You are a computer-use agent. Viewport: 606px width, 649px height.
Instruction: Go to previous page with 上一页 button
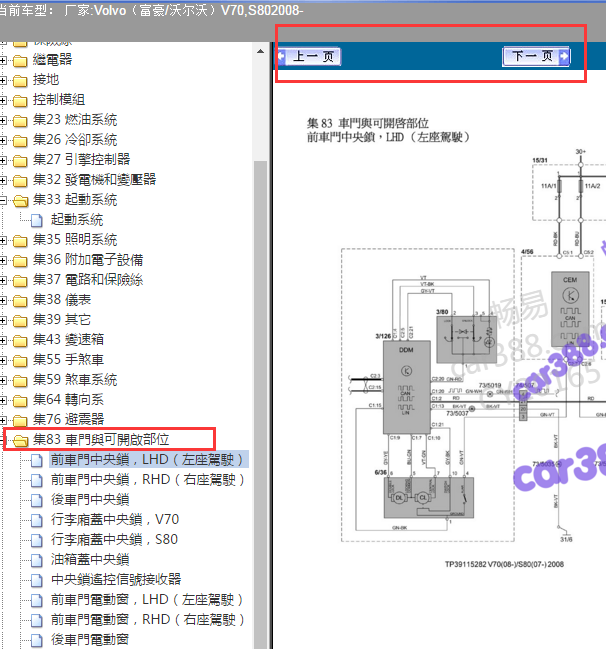coord(309,57)
